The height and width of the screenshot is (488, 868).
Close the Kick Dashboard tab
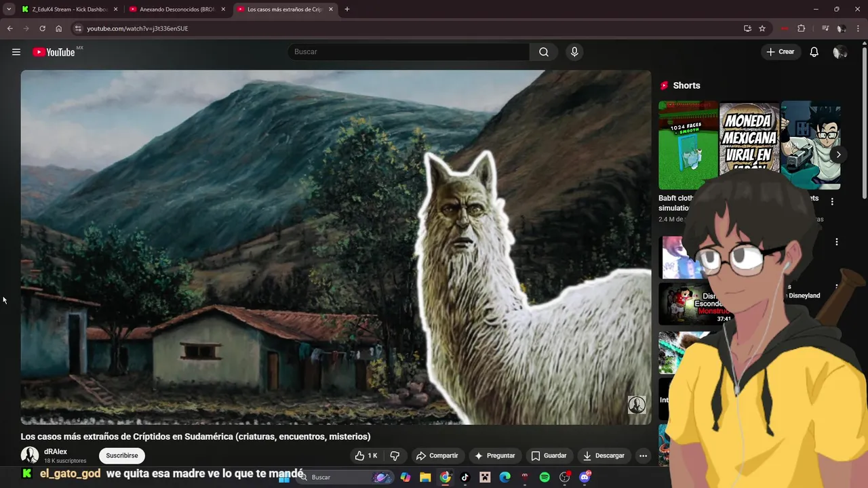click(115, 9)
